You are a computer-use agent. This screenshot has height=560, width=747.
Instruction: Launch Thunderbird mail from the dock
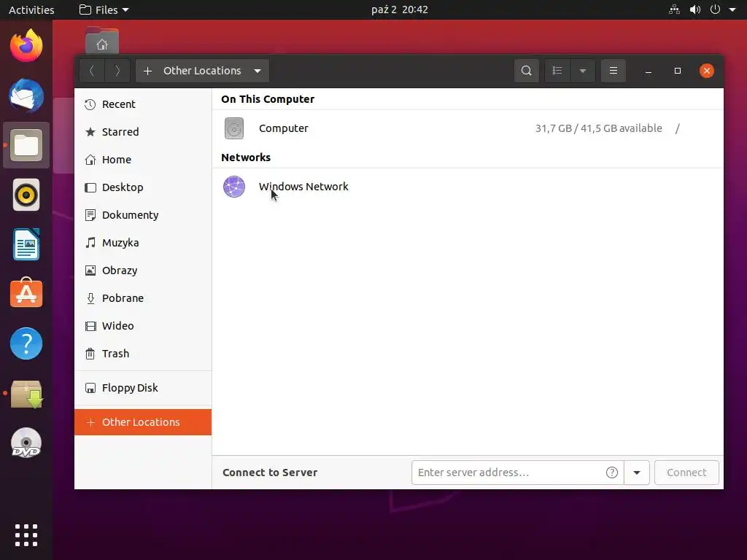coord(26,96)
